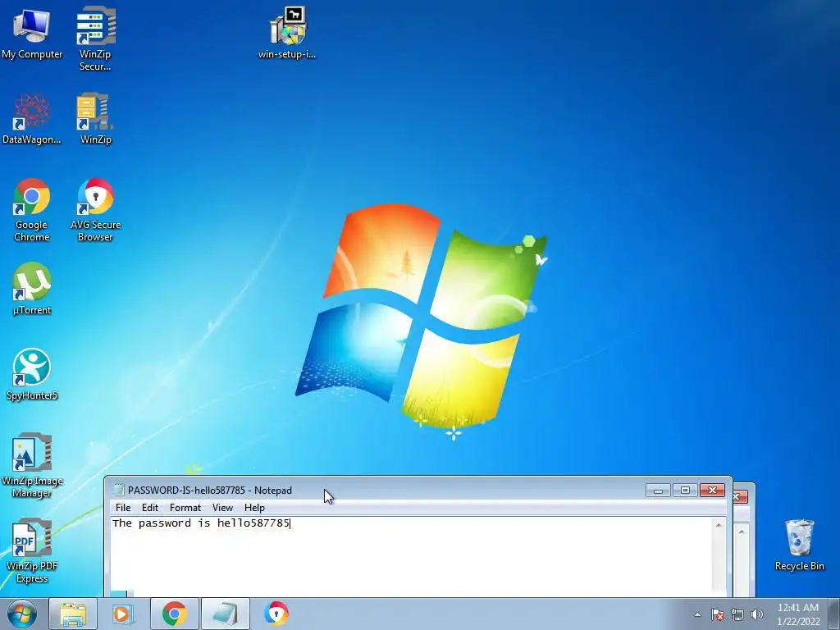Click the Notepad title 'PASSWORD-IS-hello587785 - Notepad'
Viewport: 840px width, 630px height.
tap(210, 491)
